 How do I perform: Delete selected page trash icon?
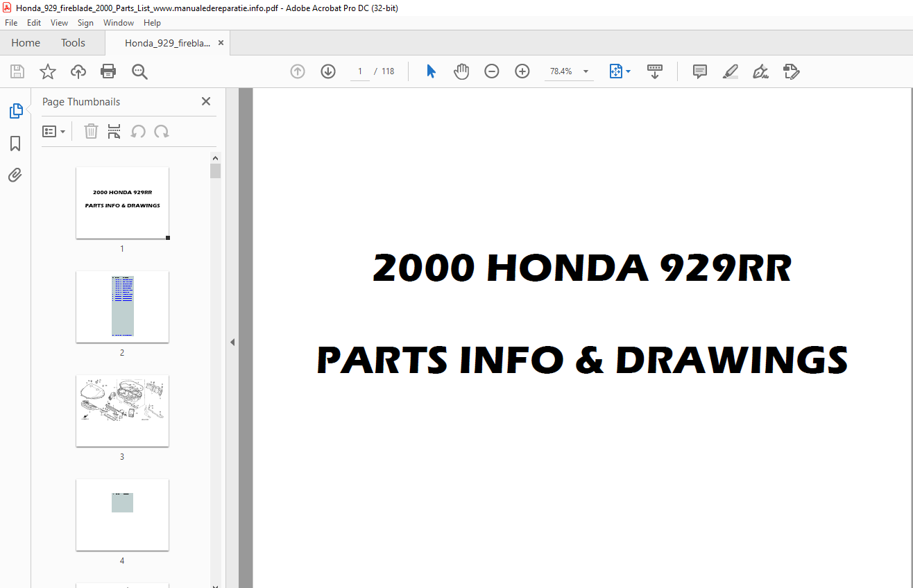91,131
